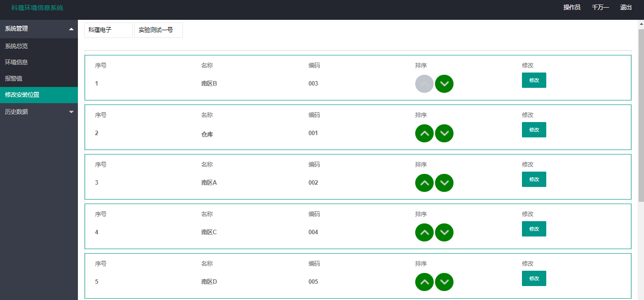The width and height of the screenshot is (644, 300).
Task: Move 南区C row down in order
Action: pyautogui.click(x=444, y=232)
